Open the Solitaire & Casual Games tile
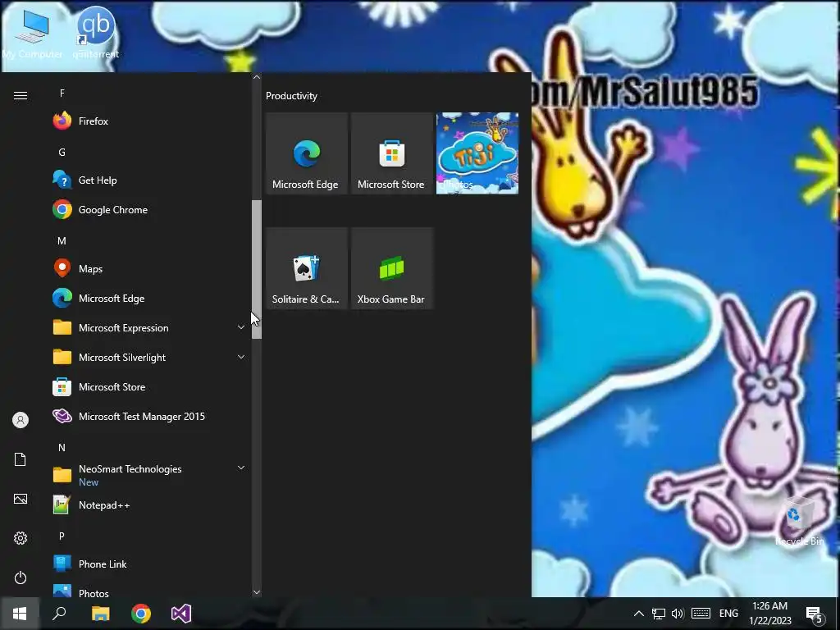The height and width of the screenshot is (630, 840). coord(307,268)
